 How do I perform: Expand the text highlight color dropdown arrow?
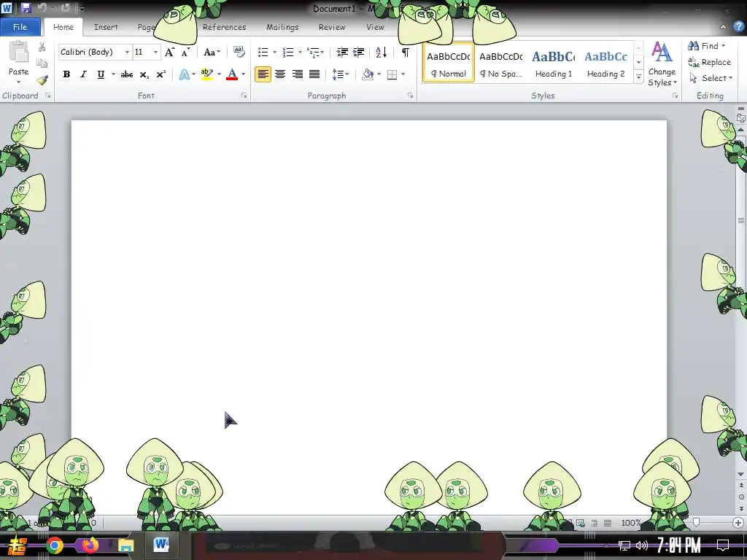(219, 74)
